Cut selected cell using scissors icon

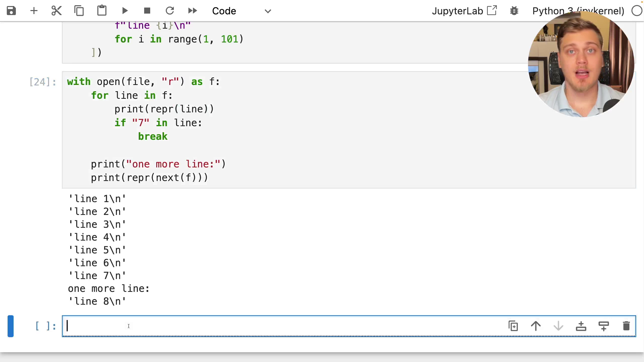[56, 11]
